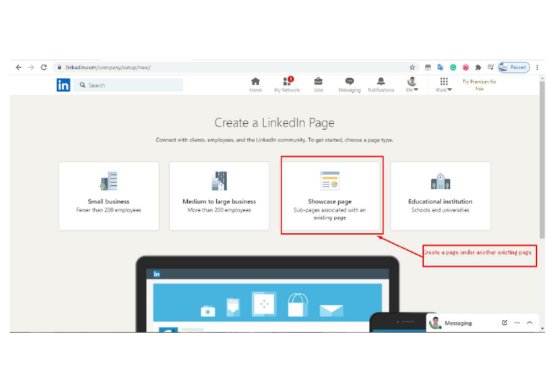Open the Grammarly extension icon
Viewport: 555px width, 392px height.
point(453,67)
